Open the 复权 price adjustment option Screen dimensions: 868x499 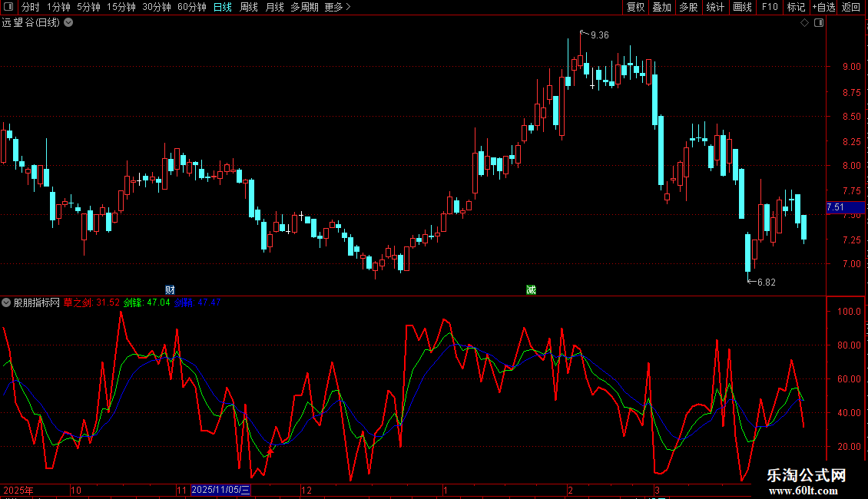635,7
